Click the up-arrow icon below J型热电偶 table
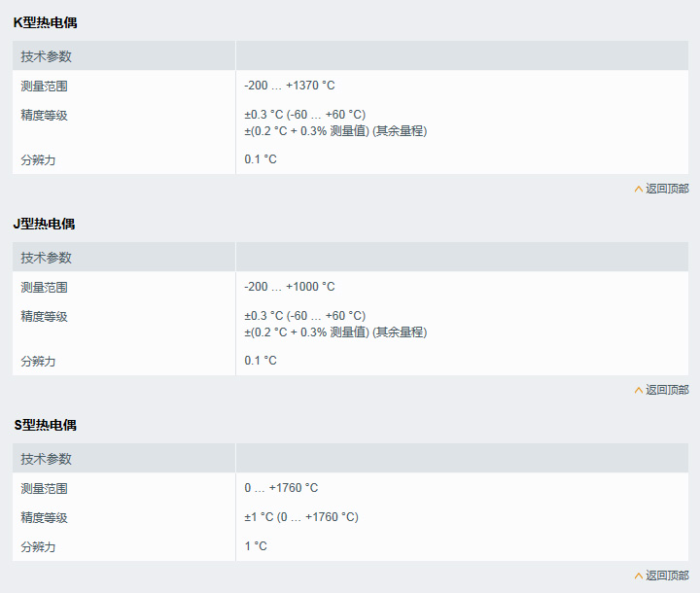 (639, 390)
